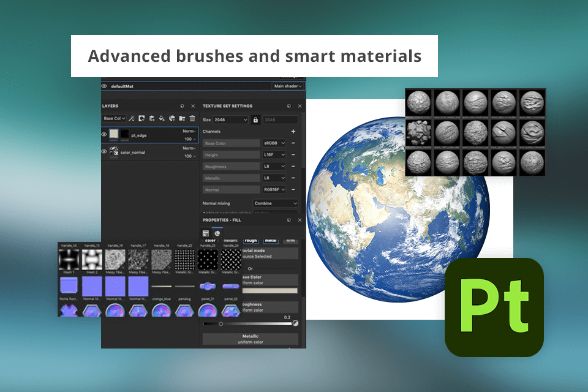Select the Mesh 1 alpha thumbnail
This screenshot has width=588, height=392.
69,259
